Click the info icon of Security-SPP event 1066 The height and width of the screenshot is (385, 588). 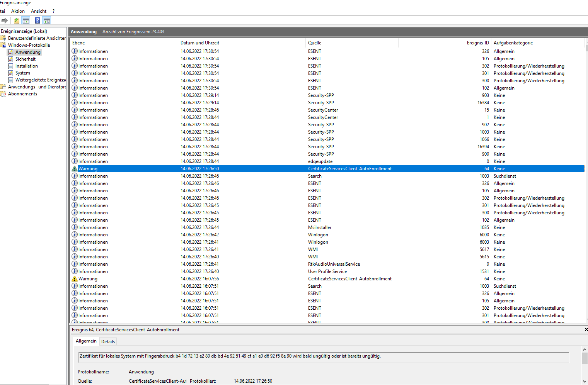75,139
